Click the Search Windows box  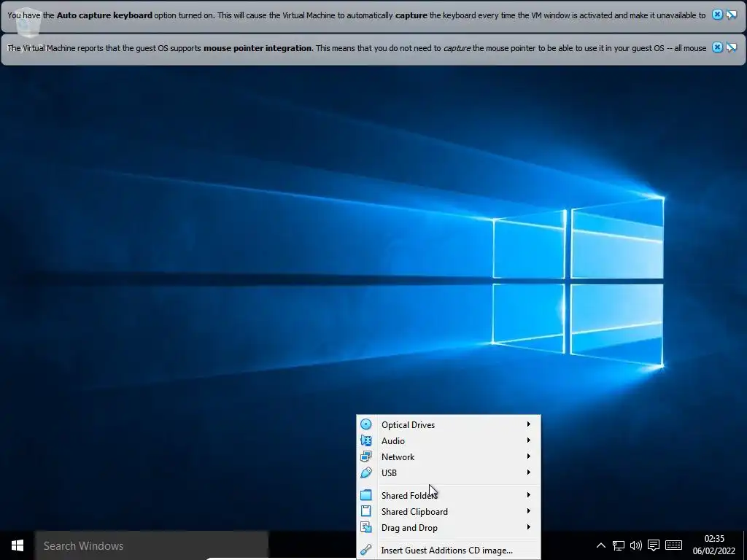pyautogui.click(x=152, y=545)
